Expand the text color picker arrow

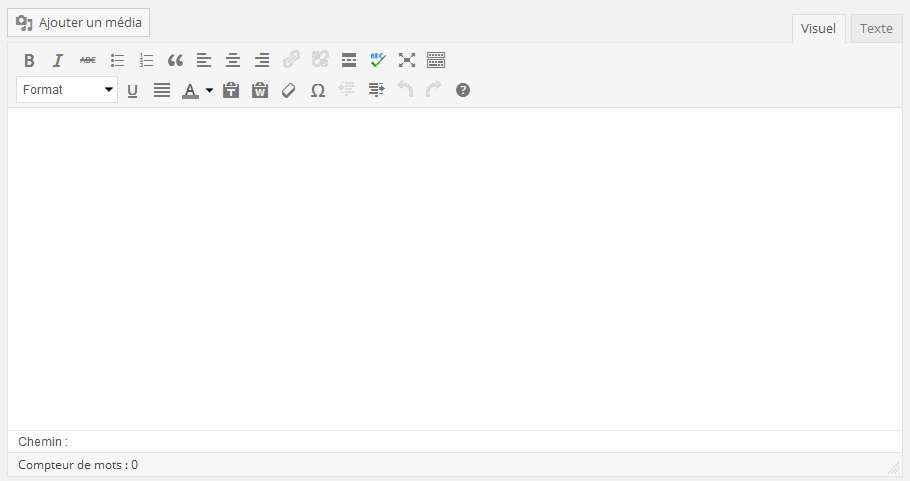tap(209, 90)
